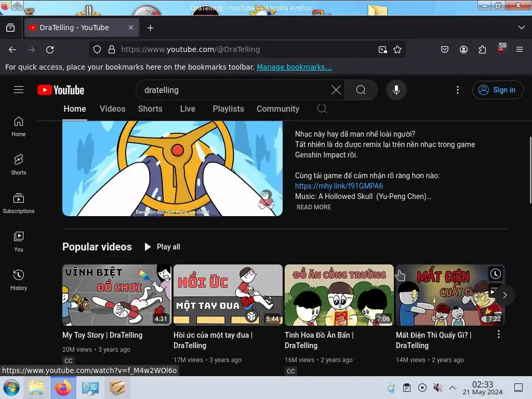Click the magnifier search button
Screen dimensions: 532x399
click(x=361, y=90)
